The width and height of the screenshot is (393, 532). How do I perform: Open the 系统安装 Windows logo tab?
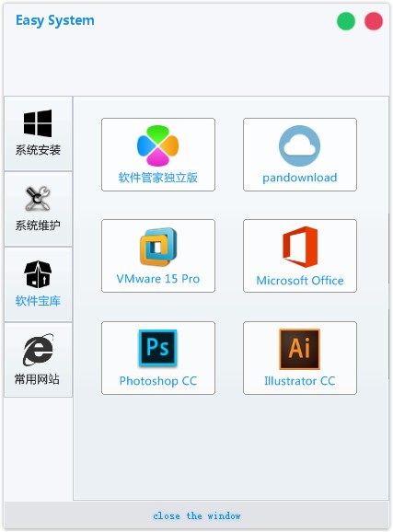(x=38, y=122)
